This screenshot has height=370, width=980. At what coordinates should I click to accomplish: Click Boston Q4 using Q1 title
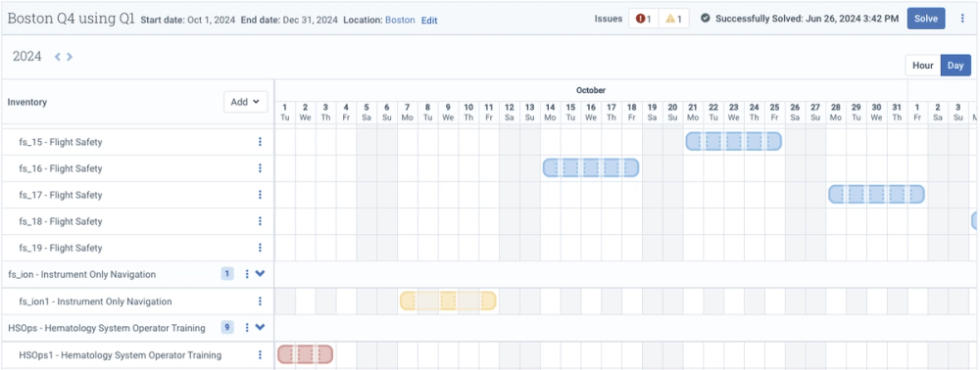[72, 19]
